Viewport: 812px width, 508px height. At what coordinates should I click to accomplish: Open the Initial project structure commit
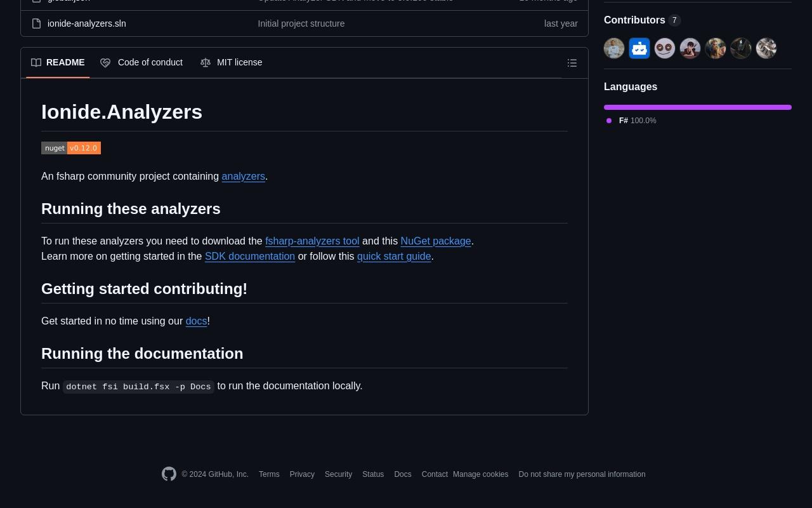coord(301,23)
